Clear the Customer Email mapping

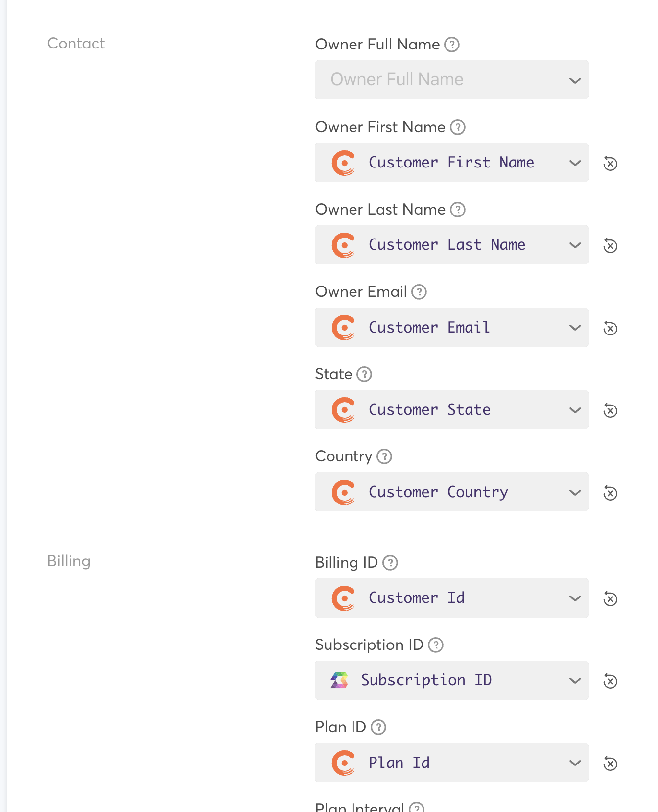pyautogui.click(x=610, y=328)
